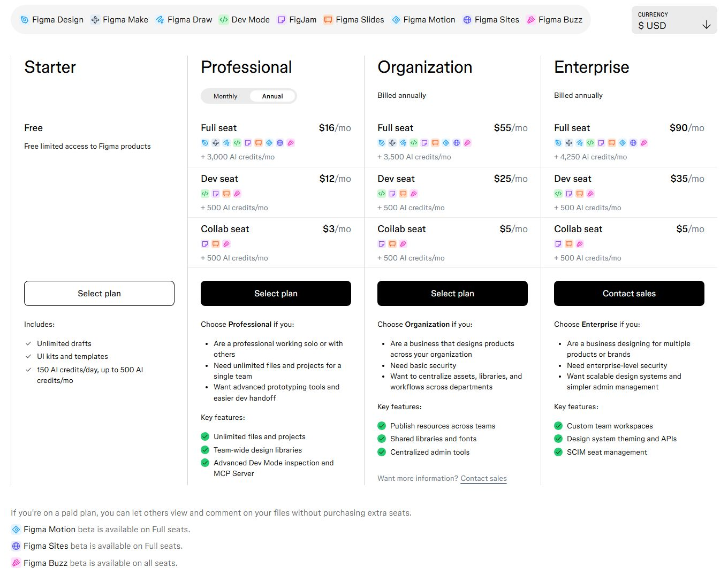This screenshot has width=728, height=575.
Task: Click the Figma Sites globe icon in top bar
Action: (467, 20)
